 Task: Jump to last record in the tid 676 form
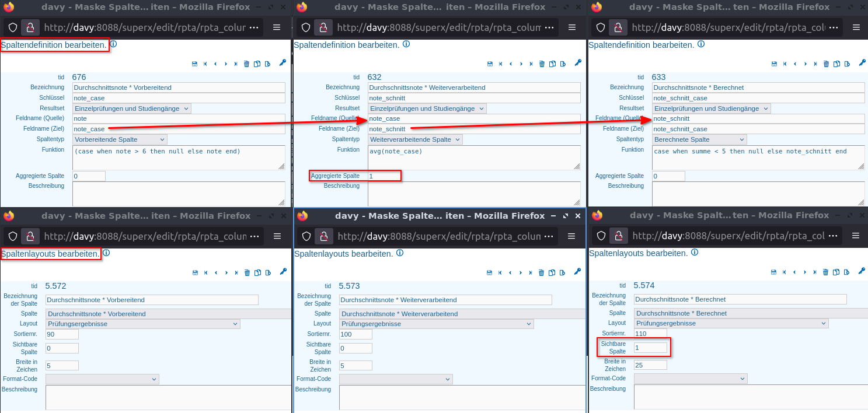point(236,64)
